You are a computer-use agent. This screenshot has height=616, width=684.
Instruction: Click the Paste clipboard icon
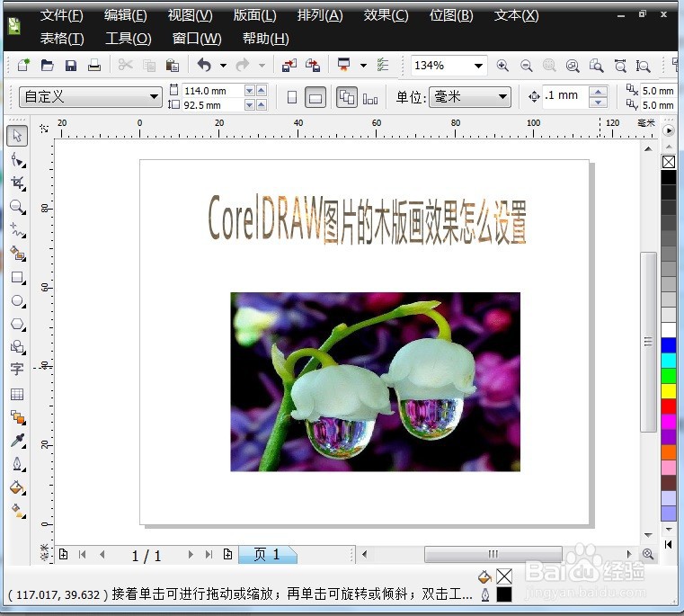(x=173, y=66)
